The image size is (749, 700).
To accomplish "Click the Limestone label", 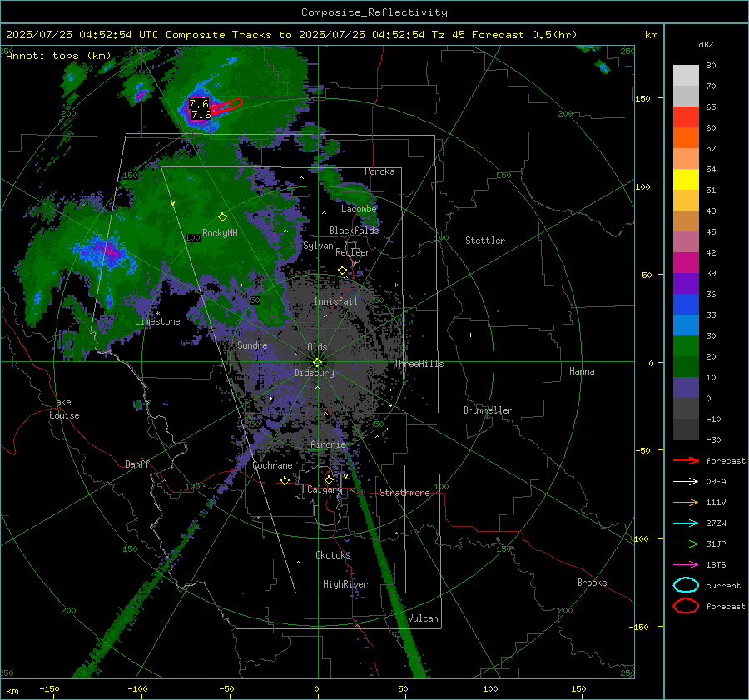I will 157,321.
